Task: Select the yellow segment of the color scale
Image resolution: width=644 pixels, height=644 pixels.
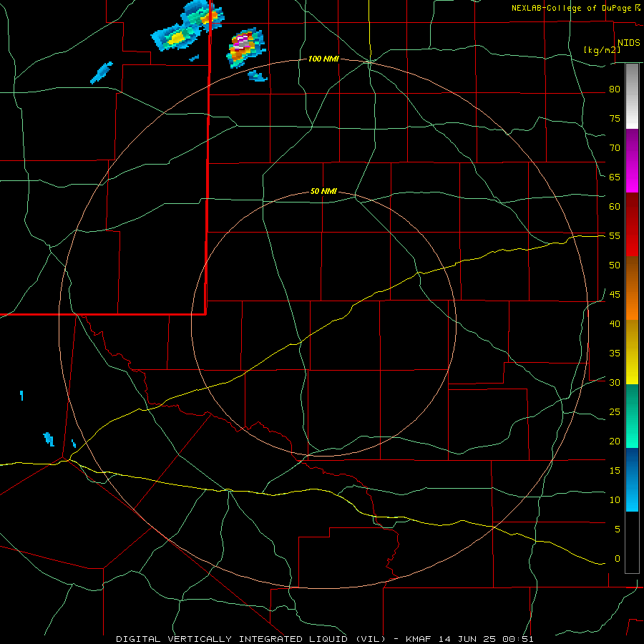Action: (x=632, y=352)
